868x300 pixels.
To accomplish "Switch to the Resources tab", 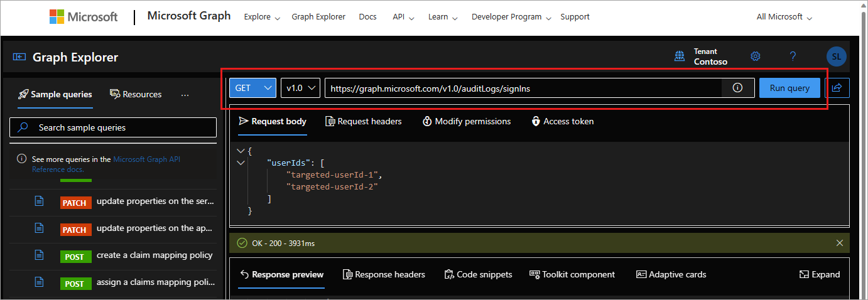I will point(136,94).
